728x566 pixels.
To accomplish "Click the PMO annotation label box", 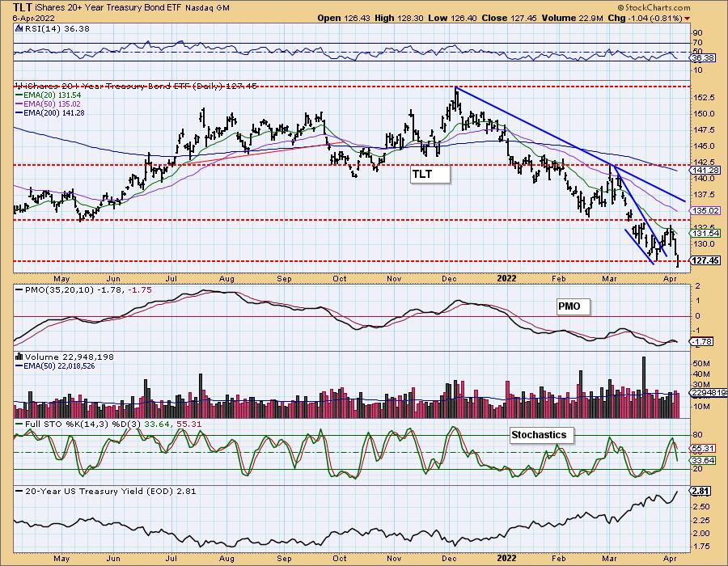I will pyautogui.click(x=574, y=306).
